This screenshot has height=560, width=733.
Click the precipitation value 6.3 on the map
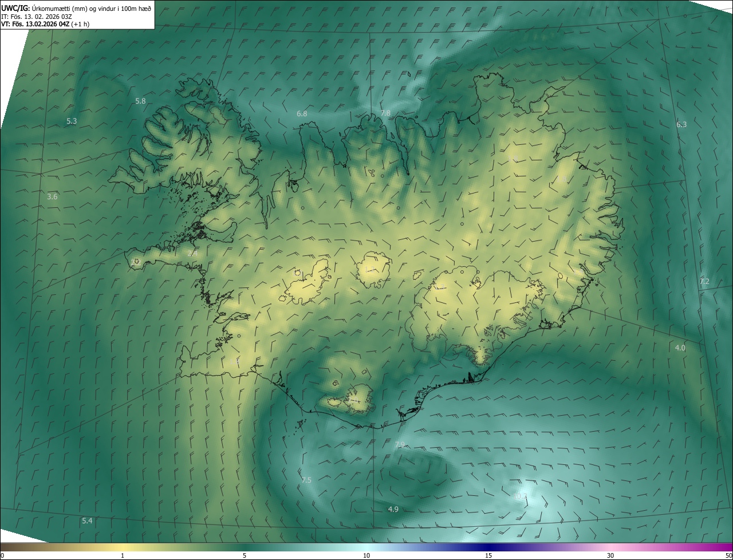681,124
